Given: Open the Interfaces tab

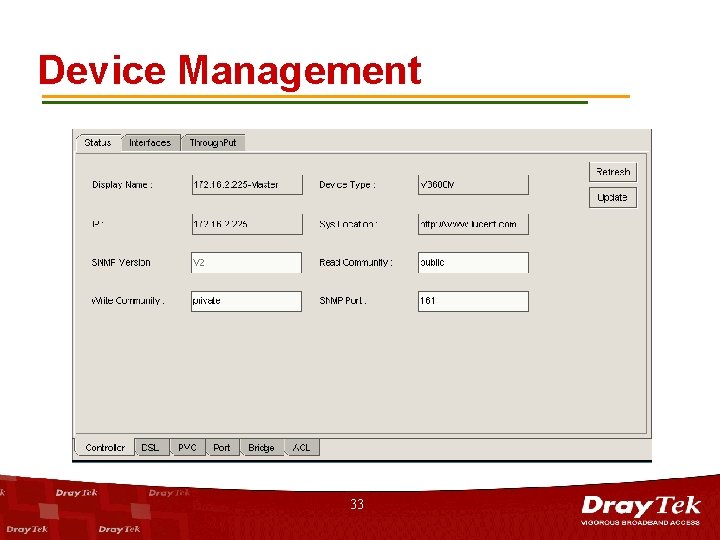Looking at the screenshot, I should click(x=151, y=143).
